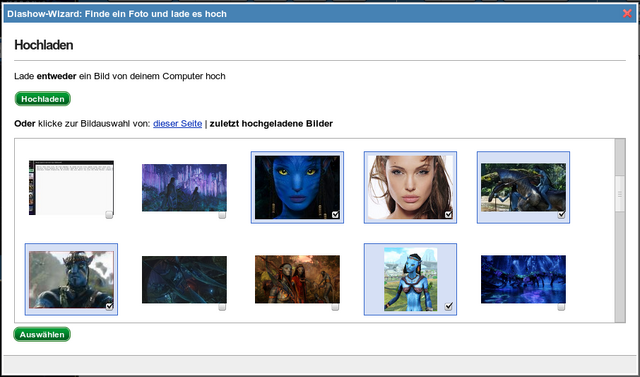The image size is (640, 377).
Task: Select the purple glowing forest thumbnail
Action: (x=184, y=188)
